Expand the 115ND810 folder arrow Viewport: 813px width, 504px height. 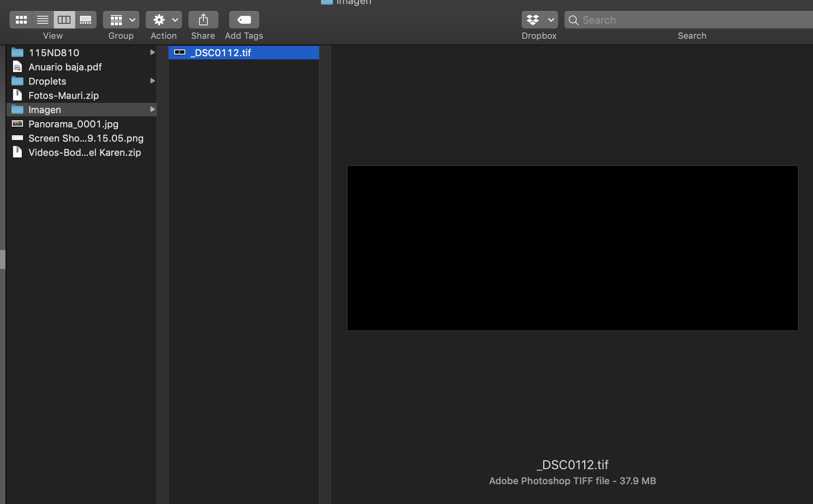[x=152, y=52]
